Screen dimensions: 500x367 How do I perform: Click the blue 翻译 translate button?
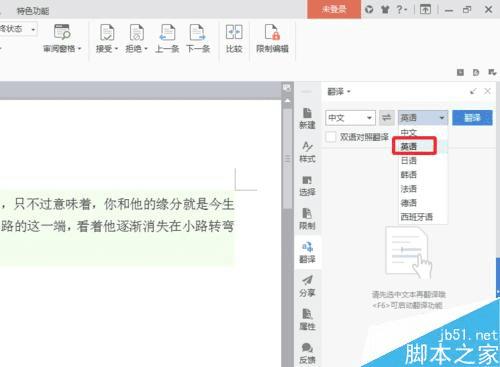pos(472,118)
